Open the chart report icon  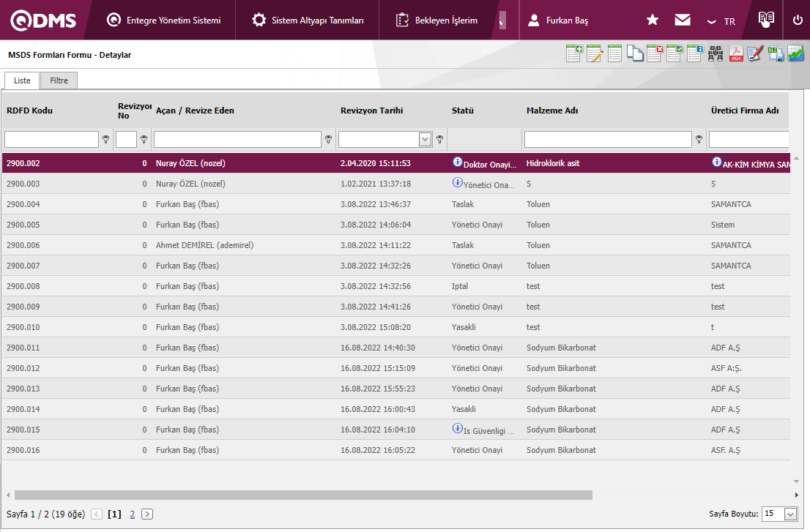[795, 54]
